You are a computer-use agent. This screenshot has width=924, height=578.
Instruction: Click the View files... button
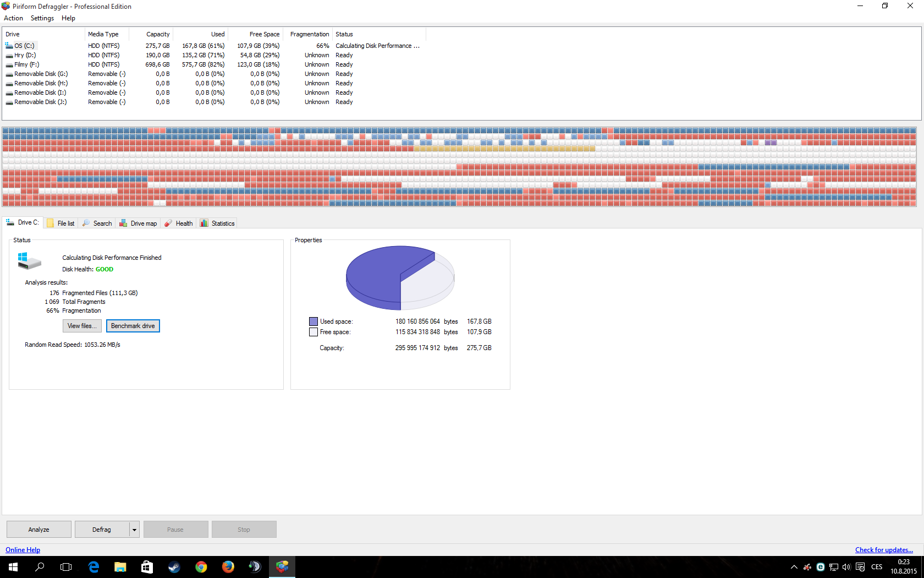(82, 326)
